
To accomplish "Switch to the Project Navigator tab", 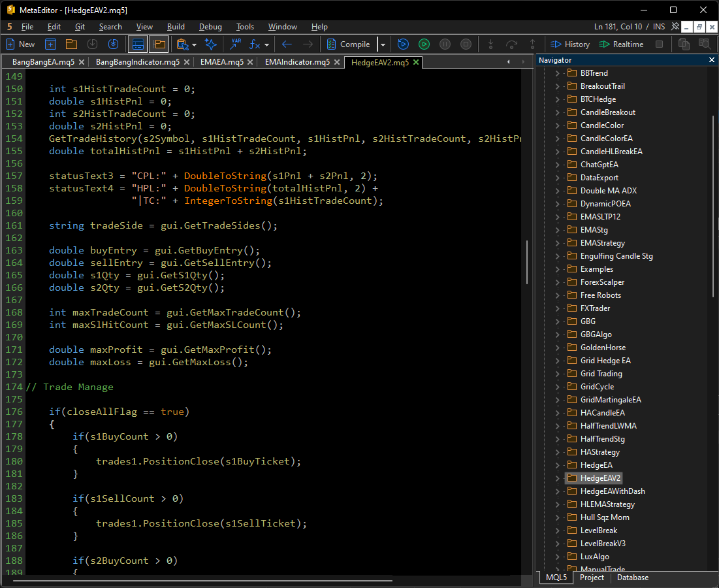I will (x=592, y=578).
